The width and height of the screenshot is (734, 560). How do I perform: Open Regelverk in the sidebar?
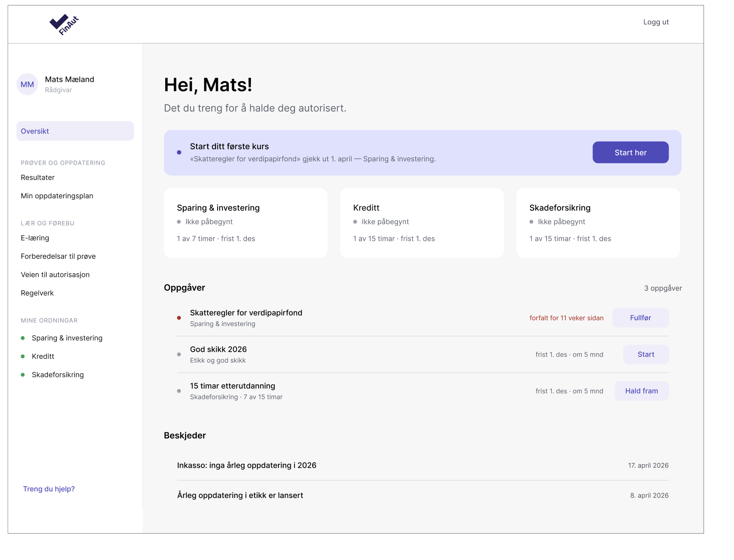(37, 293)
